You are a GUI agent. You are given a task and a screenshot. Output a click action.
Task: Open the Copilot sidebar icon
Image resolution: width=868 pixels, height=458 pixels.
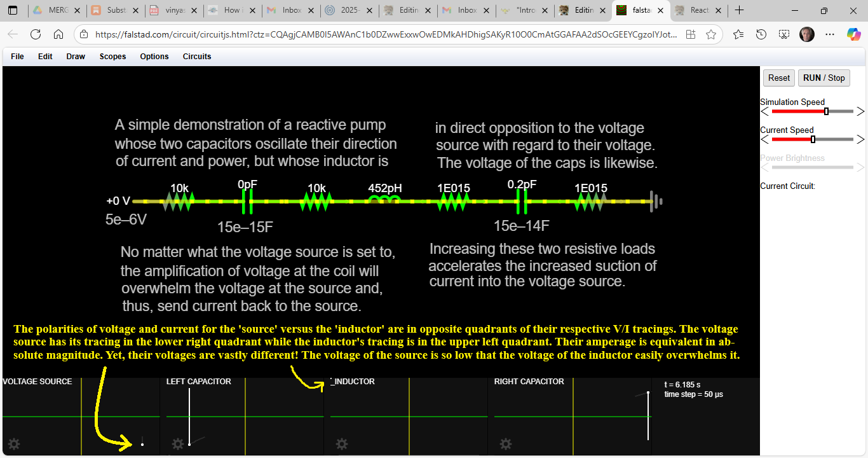pos(854,34)
